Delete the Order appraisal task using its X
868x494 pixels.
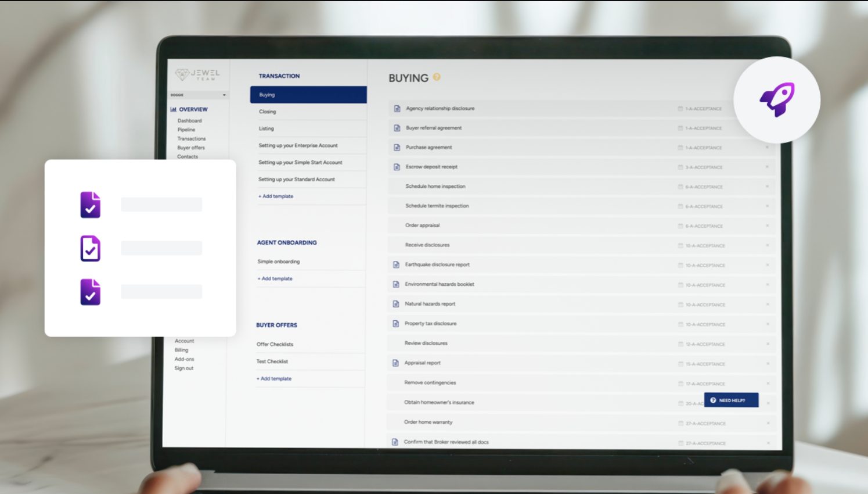point(767,225)
